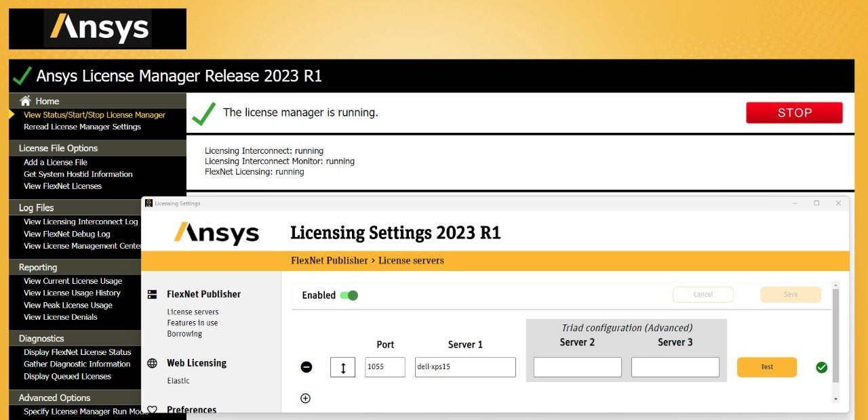Image resolution: width=868 pixels, height=420 pixels.
Task: Click the Home icon in License Manager sidebar
Action: [26, 101]
